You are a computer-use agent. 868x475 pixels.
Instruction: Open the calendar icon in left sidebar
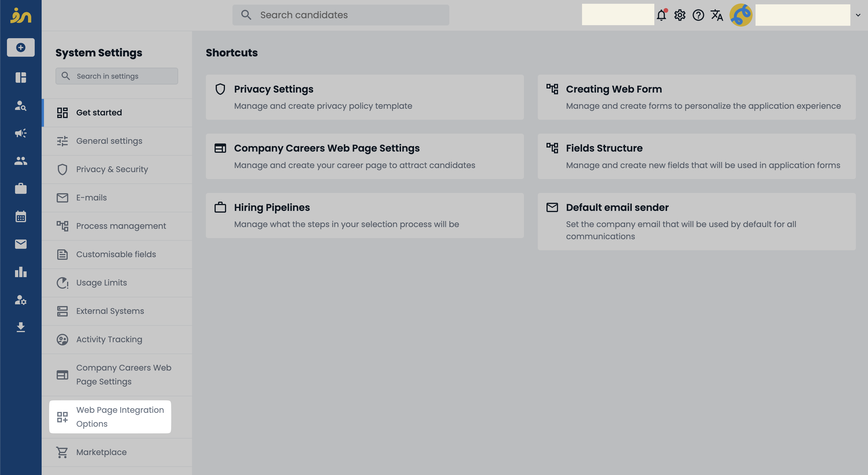point(21,216)
